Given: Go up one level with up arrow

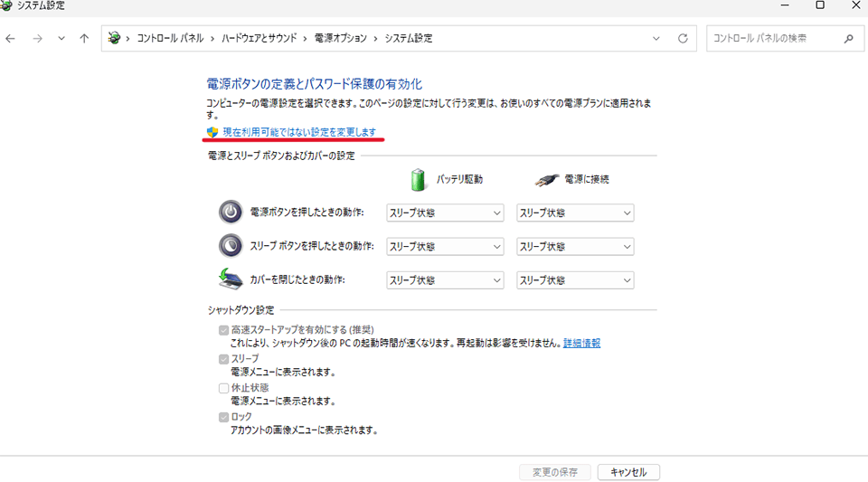Looking at the screenshot, I should coord(84,39).
